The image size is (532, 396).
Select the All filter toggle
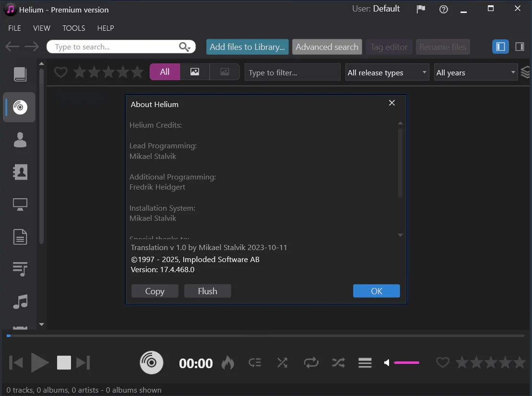point(165,72)
